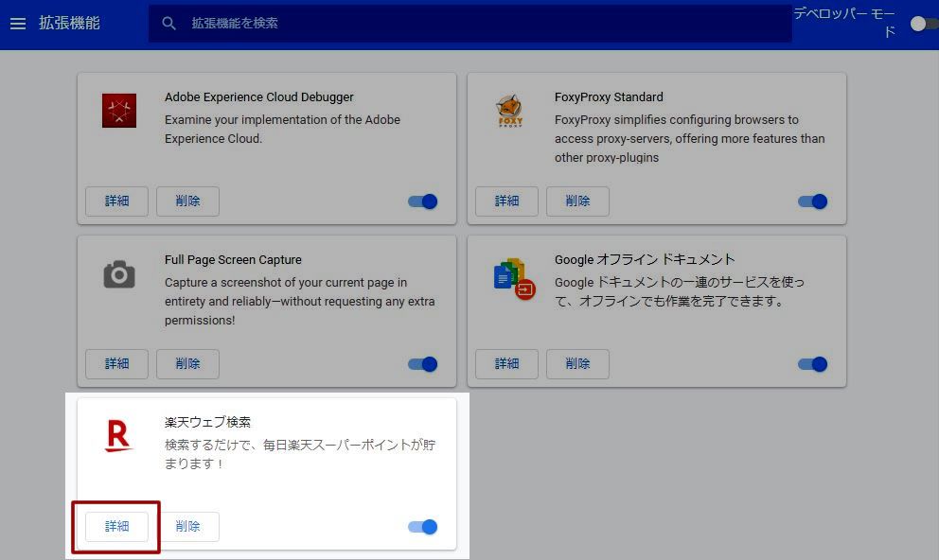The height and width of the screenshot is (560, 939).
Task: Click description 'Capture a screenshot of your current page'
Action: pos(299,302)
